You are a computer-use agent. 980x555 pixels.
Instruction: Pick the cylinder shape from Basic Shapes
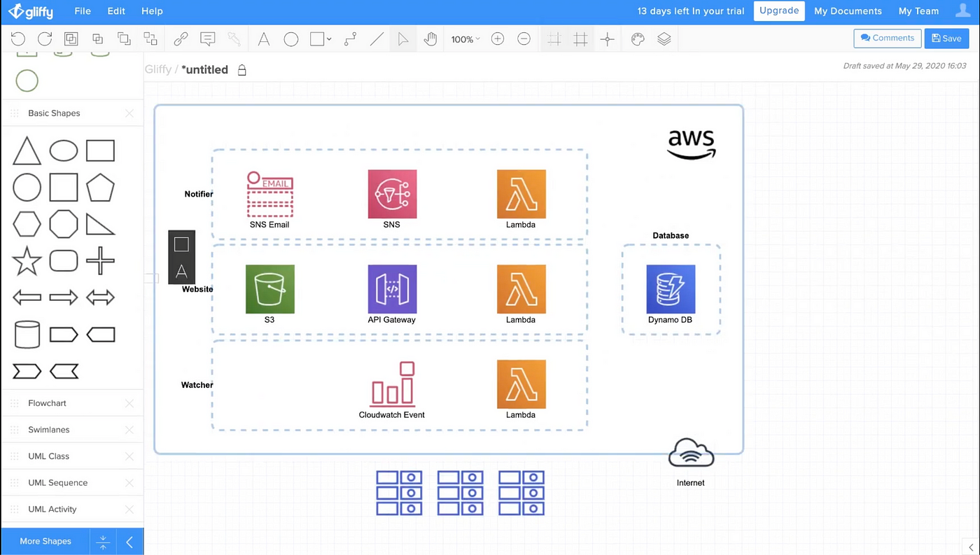27,335
